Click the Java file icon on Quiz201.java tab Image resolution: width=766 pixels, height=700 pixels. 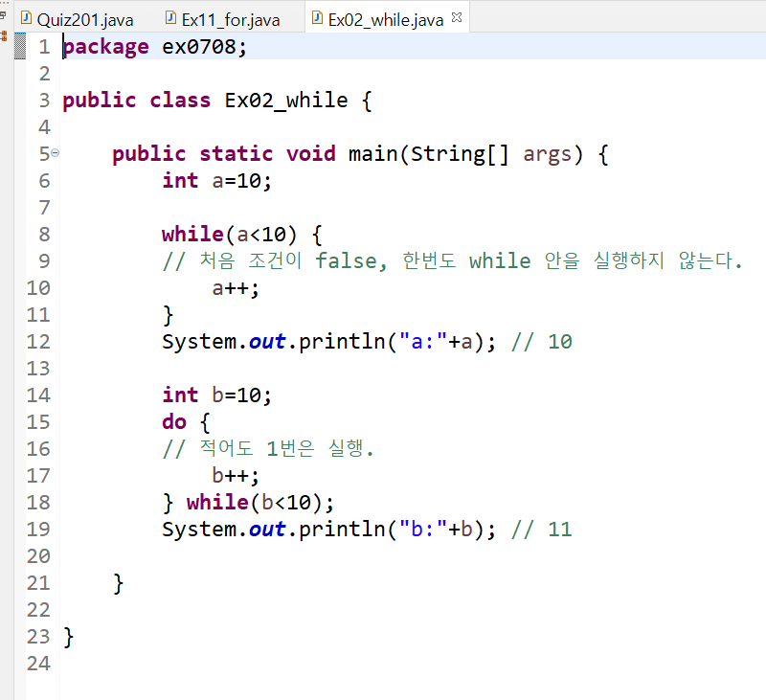point(27,18)
